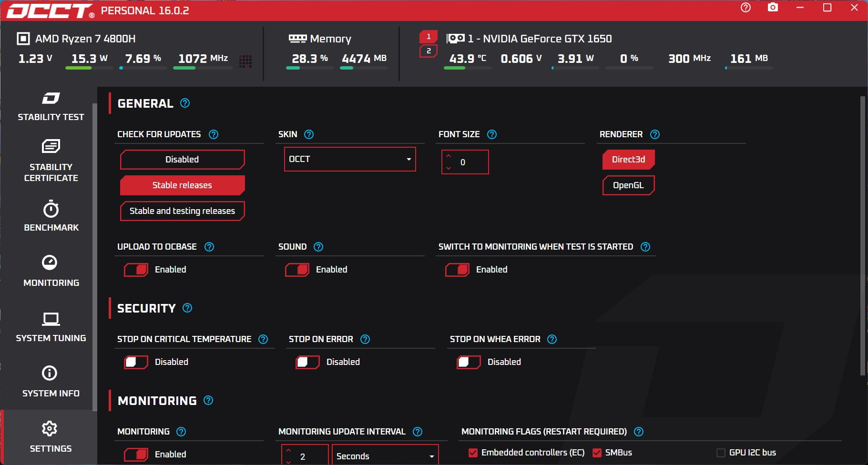Viewport: 868px width, 465px height.
Task: Show help for Upload To OCBase
Action: [x=209, y=247]
